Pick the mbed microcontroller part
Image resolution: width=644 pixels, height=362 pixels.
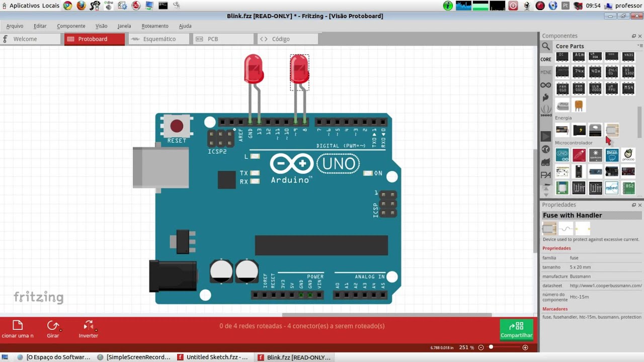click(x=612, y=188)
